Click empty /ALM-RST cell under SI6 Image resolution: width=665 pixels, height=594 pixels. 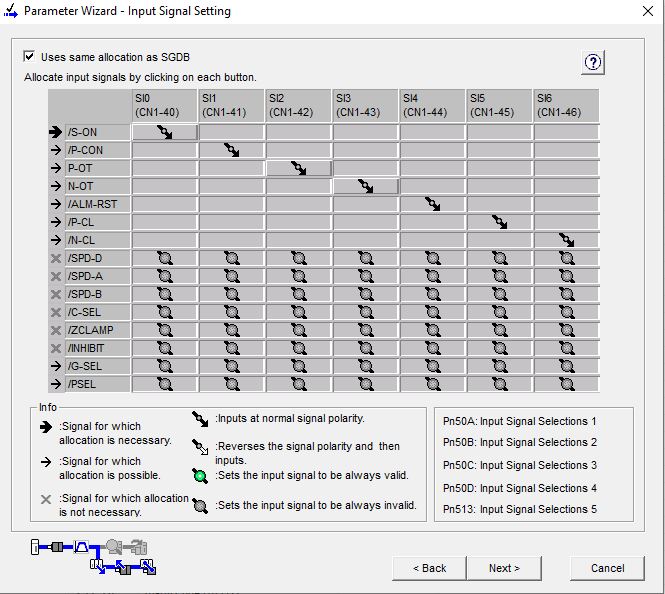click(x=567, y=204)
